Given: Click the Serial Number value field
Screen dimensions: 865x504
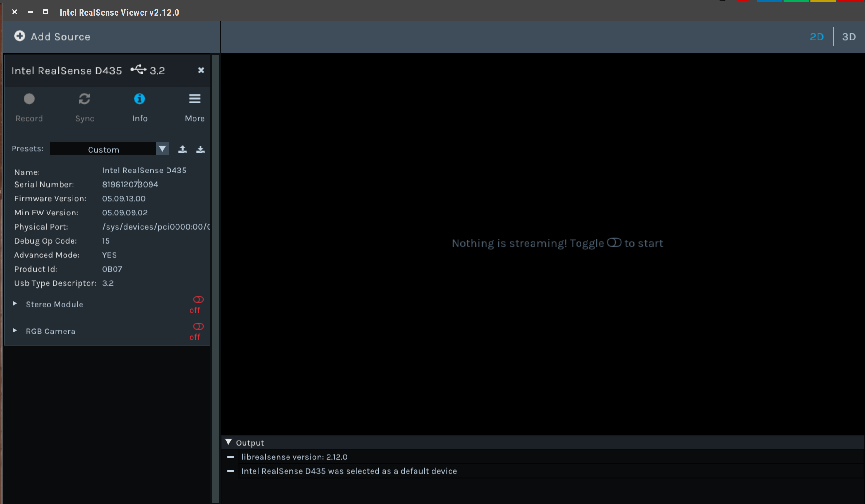Looking at the screenshot, I should (x=130, y=185).
